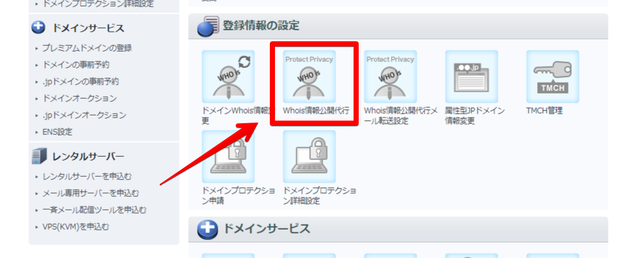Open メール専用サーバーを申込む link

coord(91,193)
